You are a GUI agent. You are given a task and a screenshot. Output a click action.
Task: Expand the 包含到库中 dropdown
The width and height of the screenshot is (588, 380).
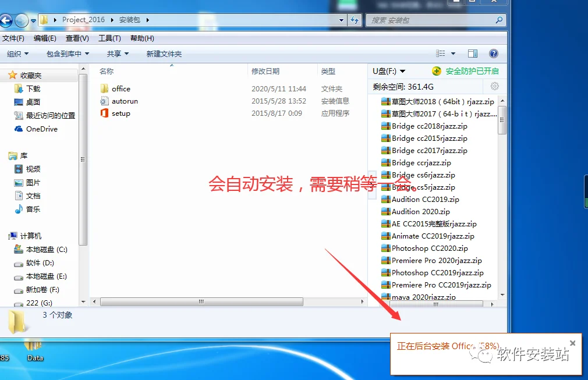click(68, 54)
